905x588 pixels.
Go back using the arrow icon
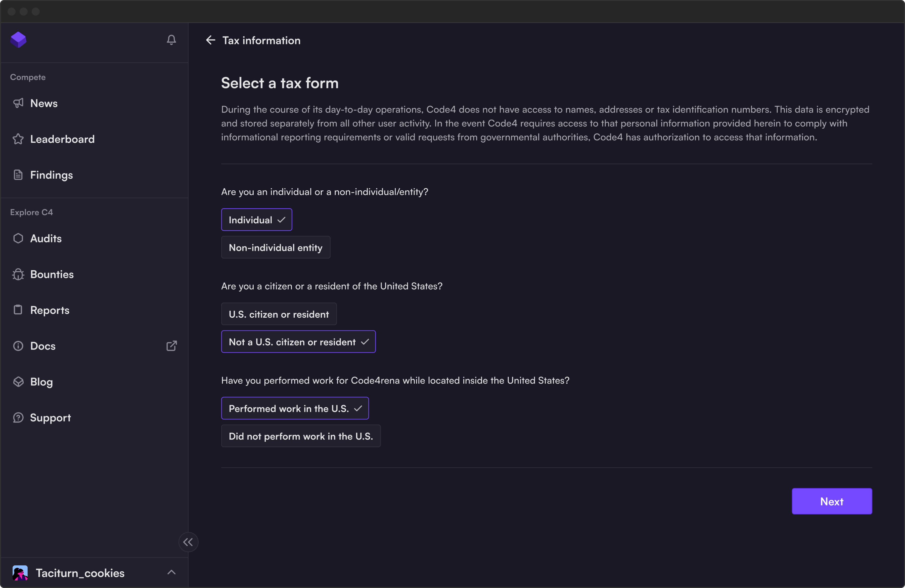(210, 40)
